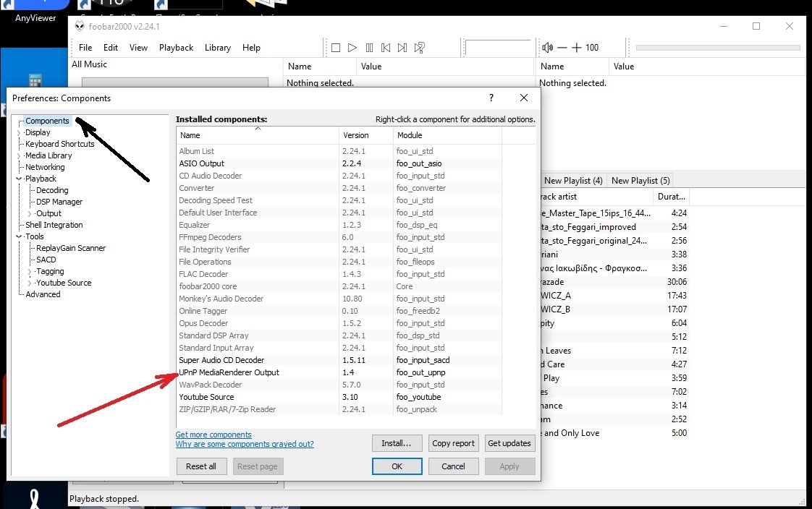Open the Get more components link
The height and width of the screenshot is (509, 812).
click(x=212, y=435)
